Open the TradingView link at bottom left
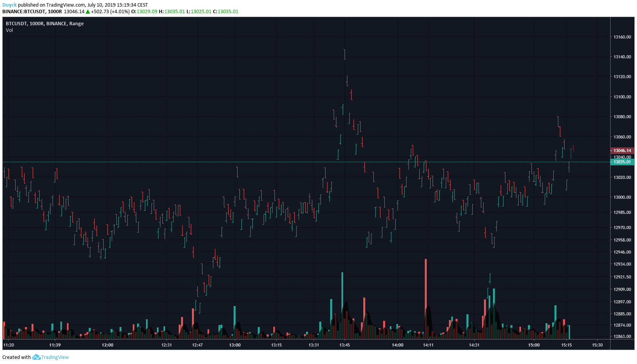 [55, 357]
